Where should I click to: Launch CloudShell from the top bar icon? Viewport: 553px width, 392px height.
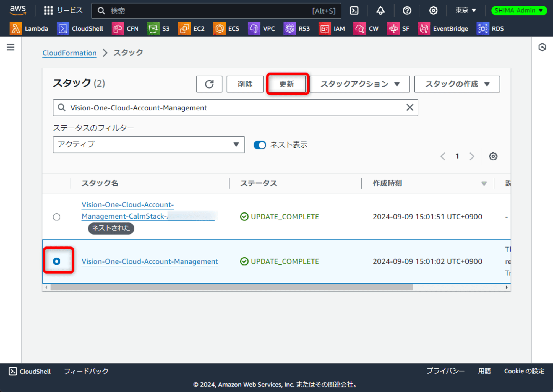point(354,11)
